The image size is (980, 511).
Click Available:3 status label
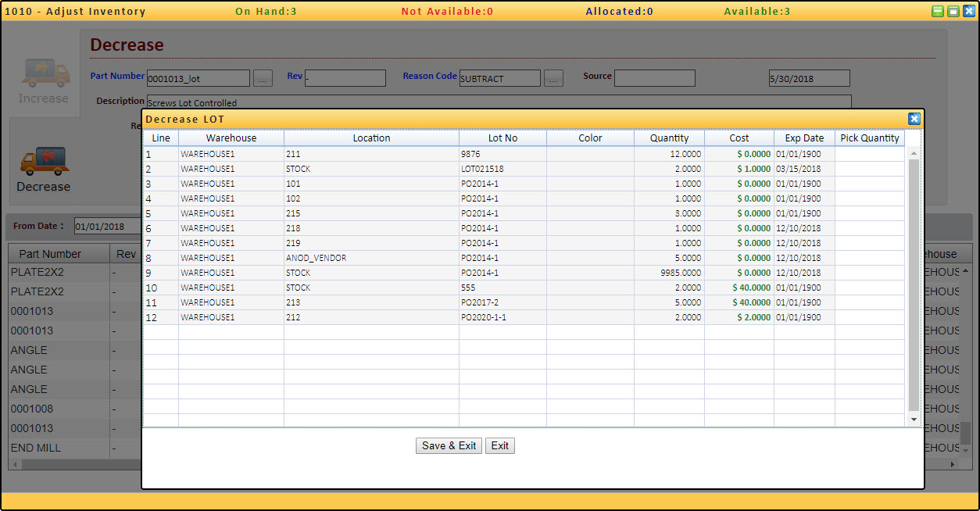coord(756,12)
